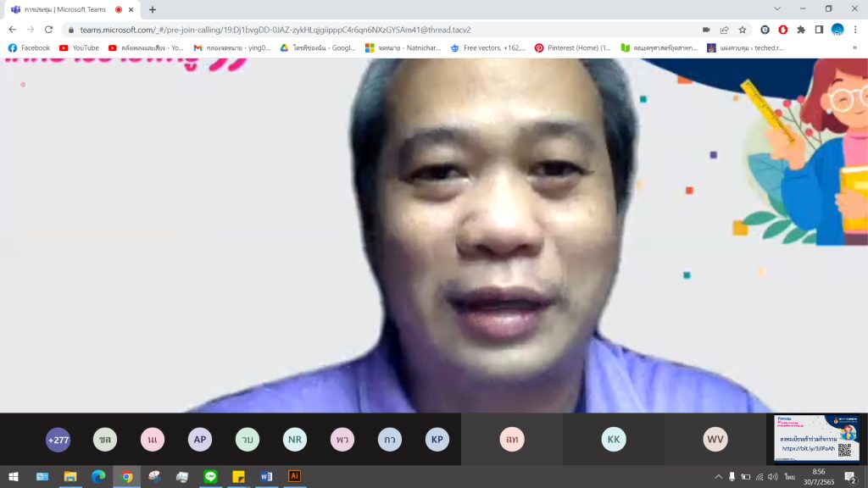Reload the Teams page
868x488 pixels.
[48, 30]
